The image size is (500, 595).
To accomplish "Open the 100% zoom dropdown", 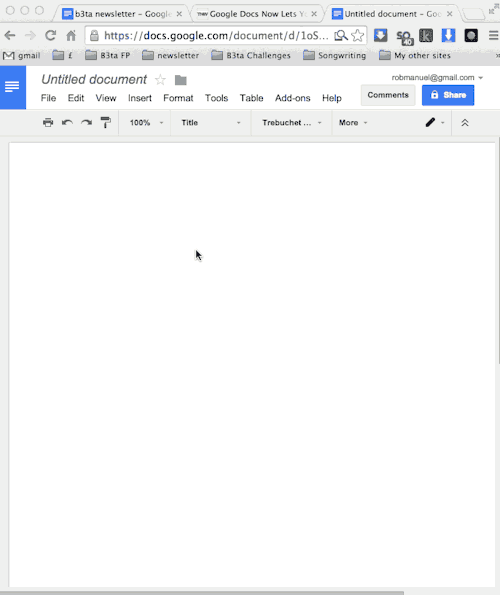I will (x=146, y=123).
